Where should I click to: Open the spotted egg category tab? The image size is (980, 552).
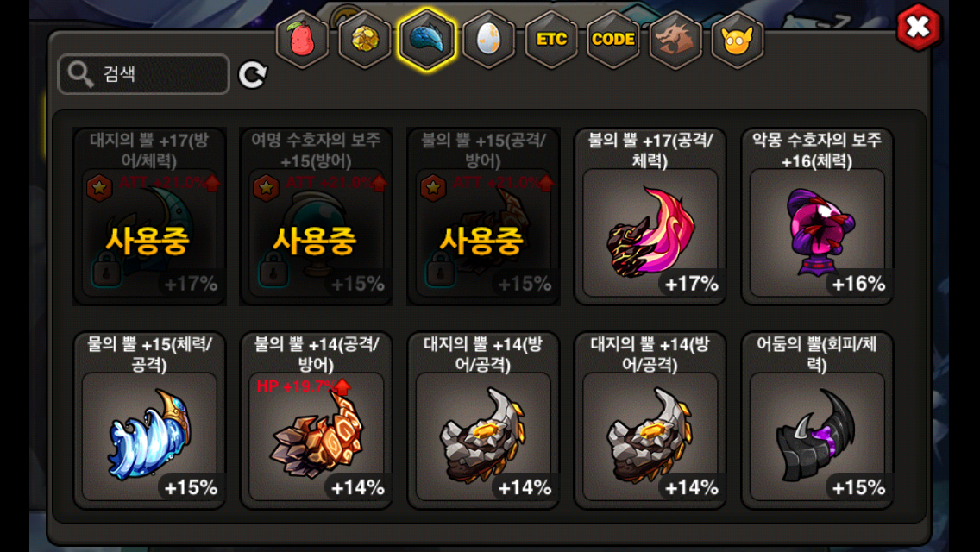pos(489,40)
